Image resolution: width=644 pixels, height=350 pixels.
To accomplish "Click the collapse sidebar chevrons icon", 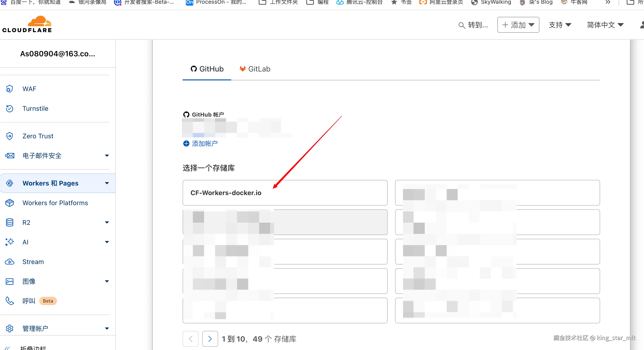I will [7, 348].
